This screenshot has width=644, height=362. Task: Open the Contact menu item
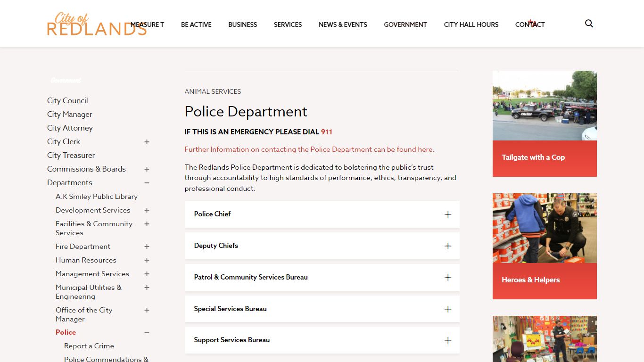pyautogui.click(x=530, y=25)
